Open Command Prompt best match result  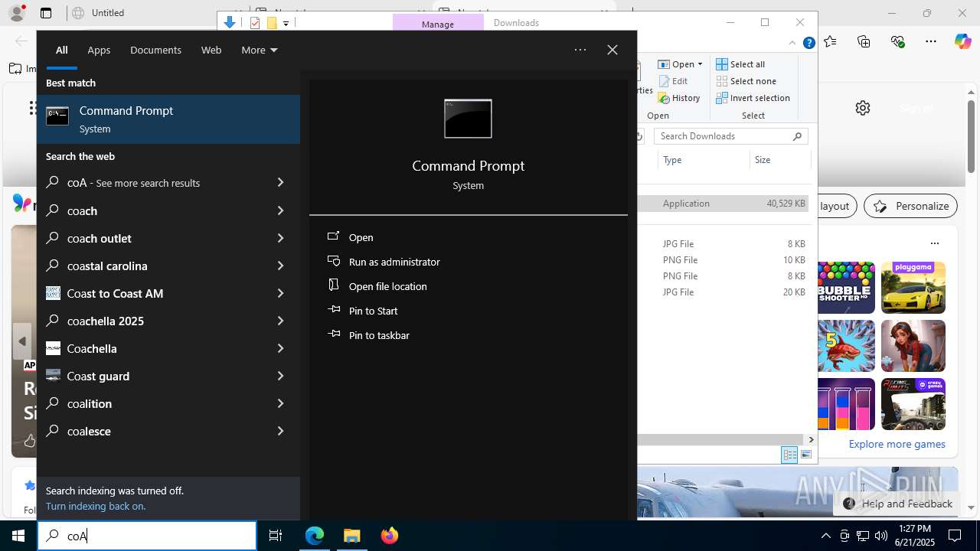pos(168,119)
